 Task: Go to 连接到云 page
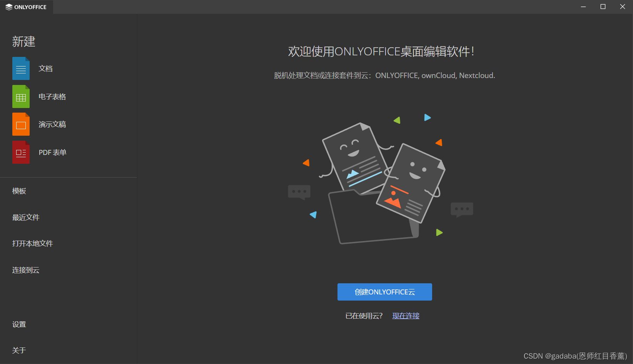tap(26, 270)
